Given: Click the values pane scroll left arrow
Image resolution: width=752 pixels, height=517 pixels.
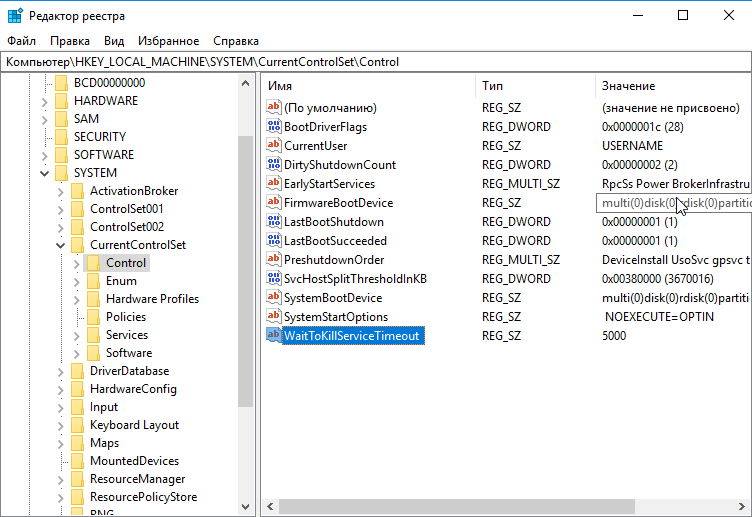Looking at the screenshot, I should (x=270, y=506).
